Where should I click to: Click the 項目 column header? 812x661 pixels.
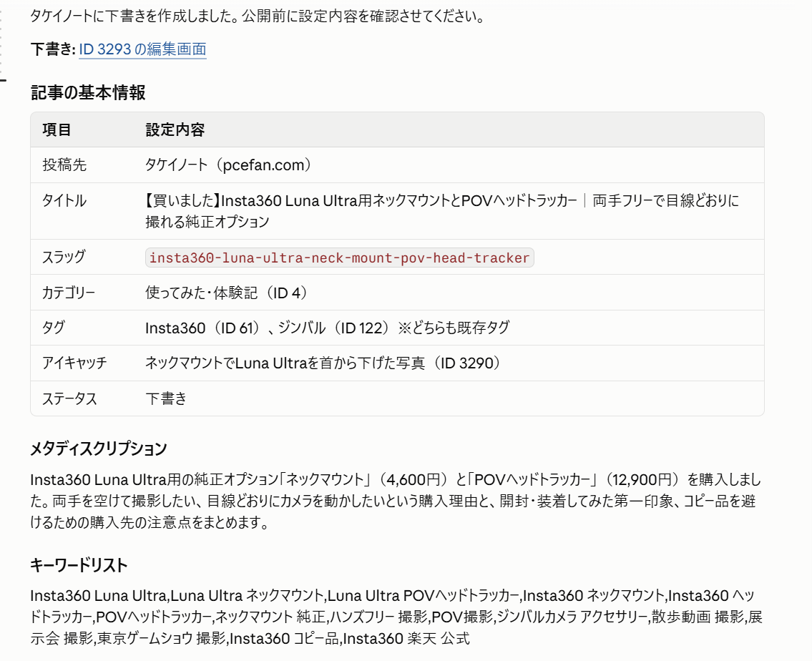coord(57,129)
